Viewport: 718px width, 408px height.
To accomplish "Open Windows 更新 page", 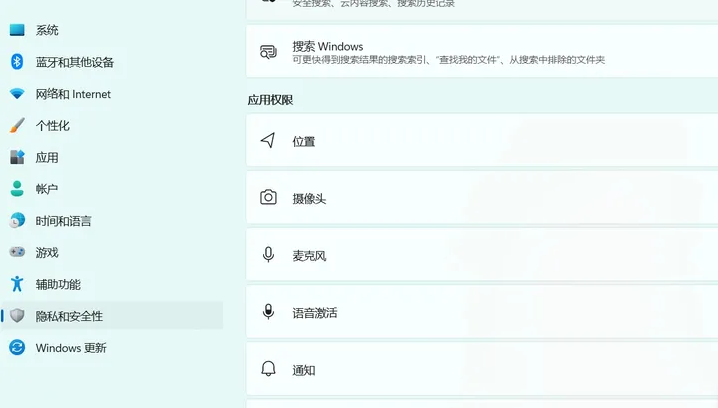I will (x=112, y=348).
